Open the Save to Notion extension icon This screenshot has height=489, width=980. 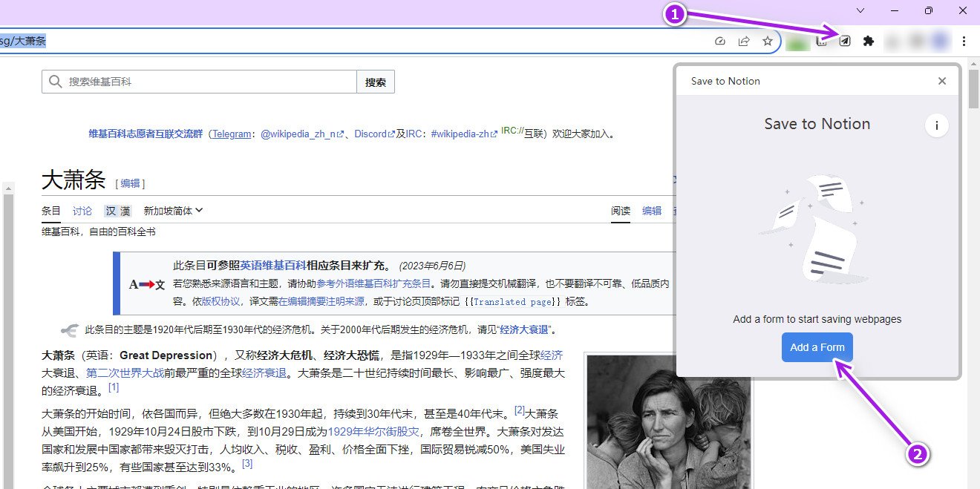(845, 42)
